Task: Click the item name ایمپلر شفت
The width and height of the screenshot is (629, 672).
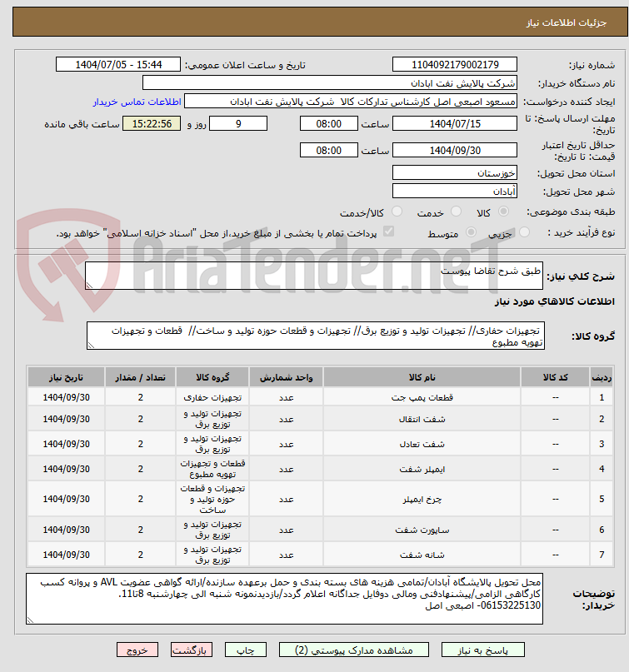Action: 422,470
